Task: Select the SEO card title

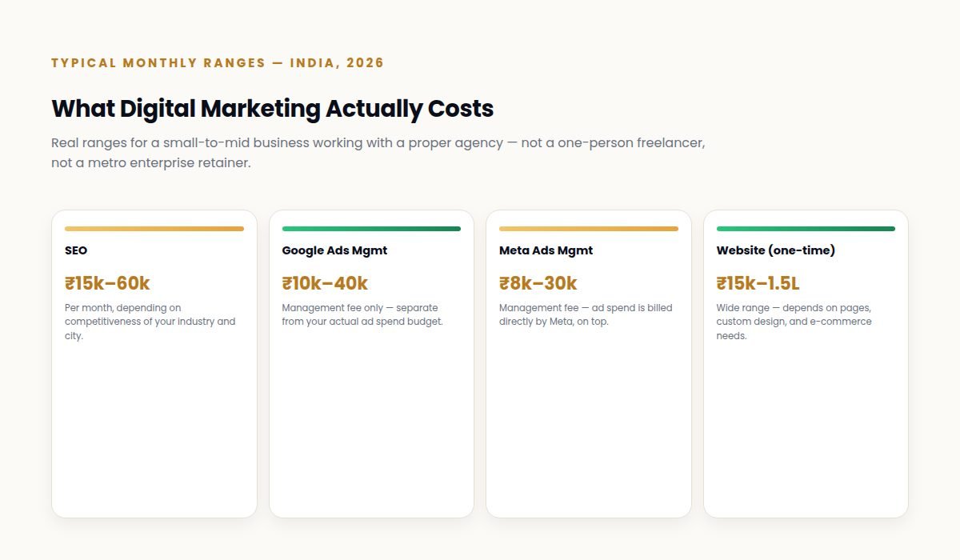Action: tap(76, 250)
